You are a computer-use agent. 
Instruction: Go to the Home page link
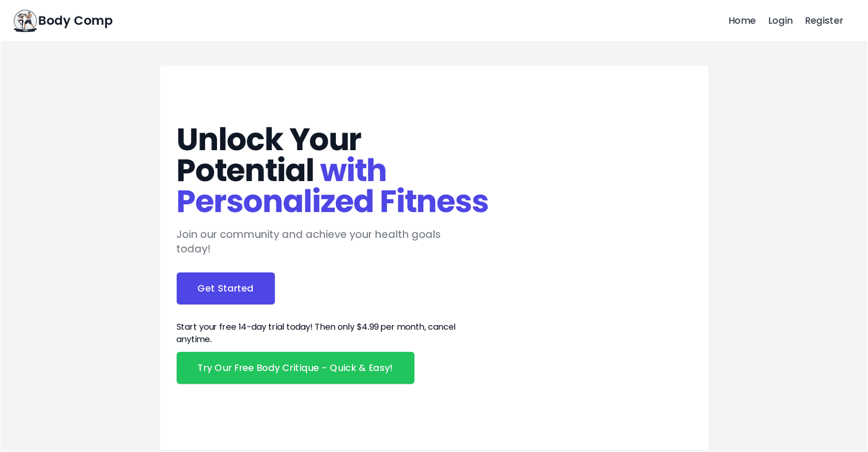click(x=742, y=21)
